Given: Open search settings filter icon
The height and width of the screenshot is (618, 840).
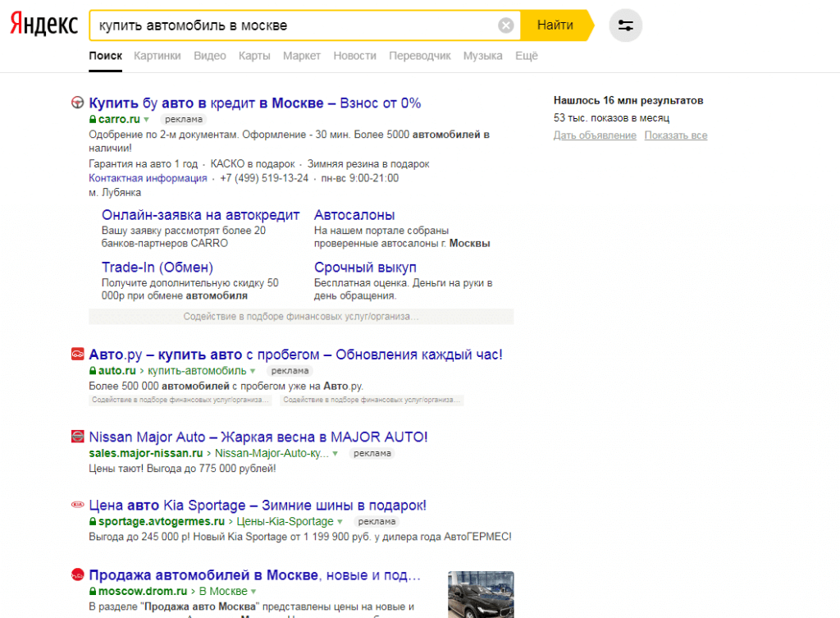Looking at the screenshot, I should (x=626, y=25).
